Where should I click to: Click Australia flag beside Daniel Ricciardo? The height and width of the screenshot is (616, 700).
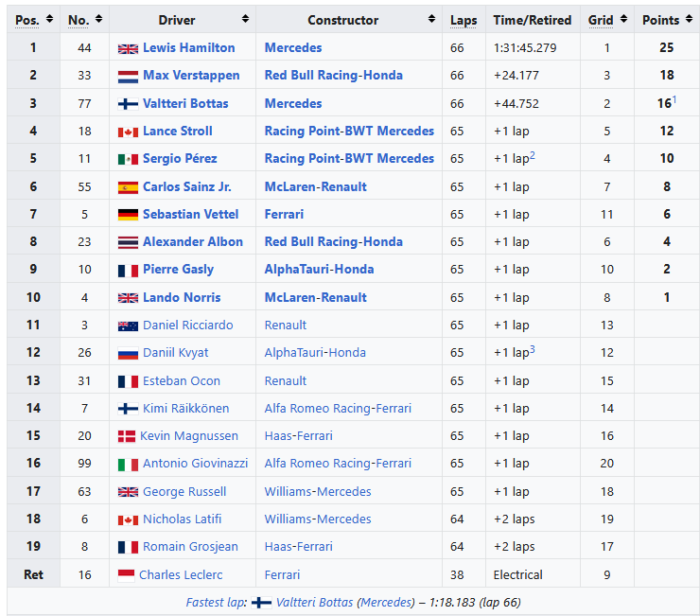click(x=128, y=326)
